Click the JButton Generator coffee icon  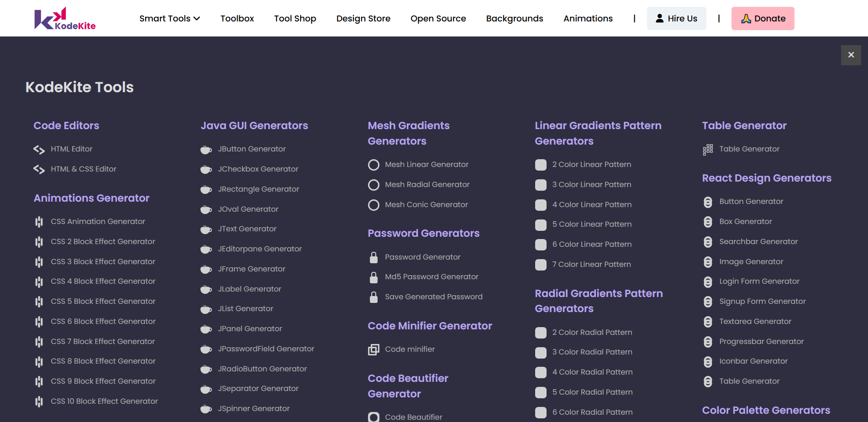206,150
